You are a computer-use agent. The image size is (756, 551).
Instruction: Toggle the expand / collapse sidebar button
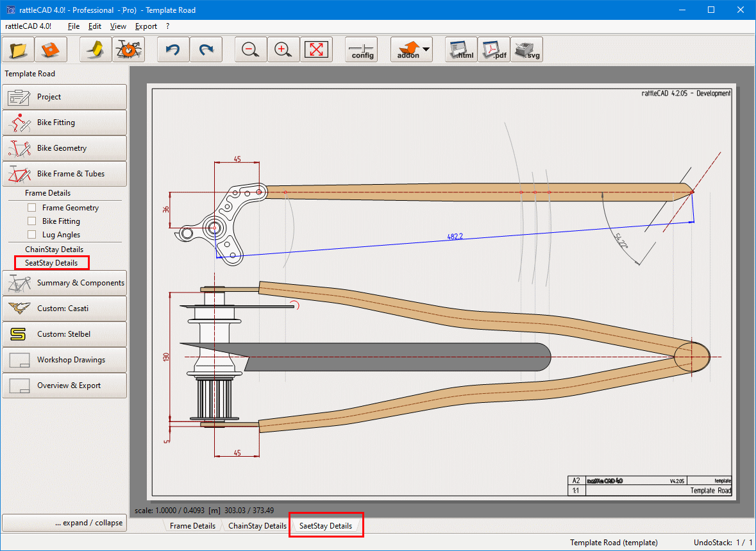(64, 523)
